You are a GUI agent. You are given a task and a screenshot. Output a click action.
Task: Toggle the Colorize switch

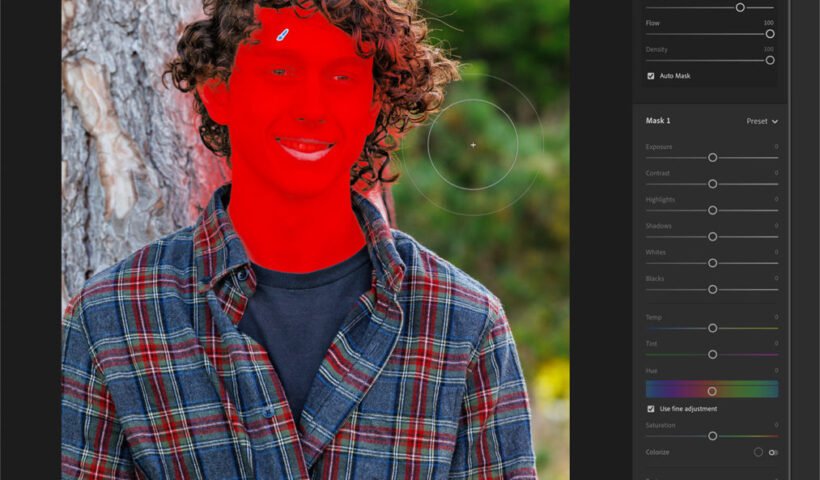773,452
